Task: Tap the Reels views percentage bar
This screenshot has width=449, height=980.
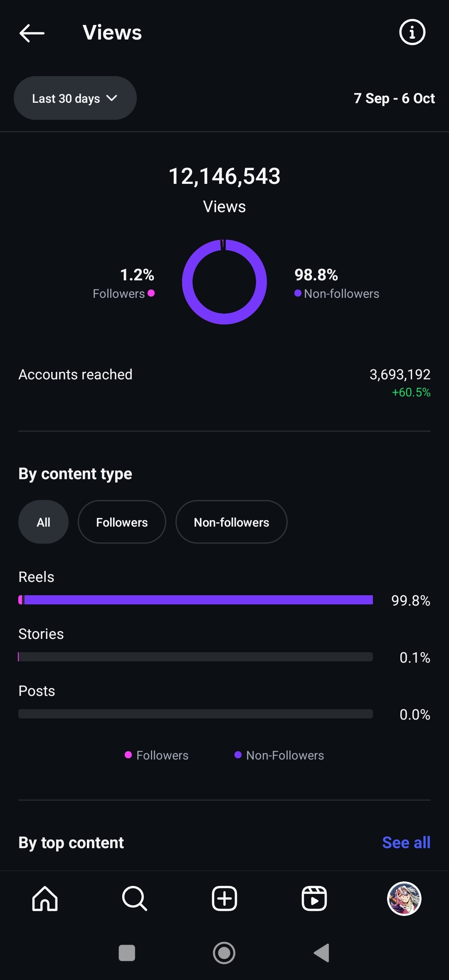Action: tap(195, 600)
